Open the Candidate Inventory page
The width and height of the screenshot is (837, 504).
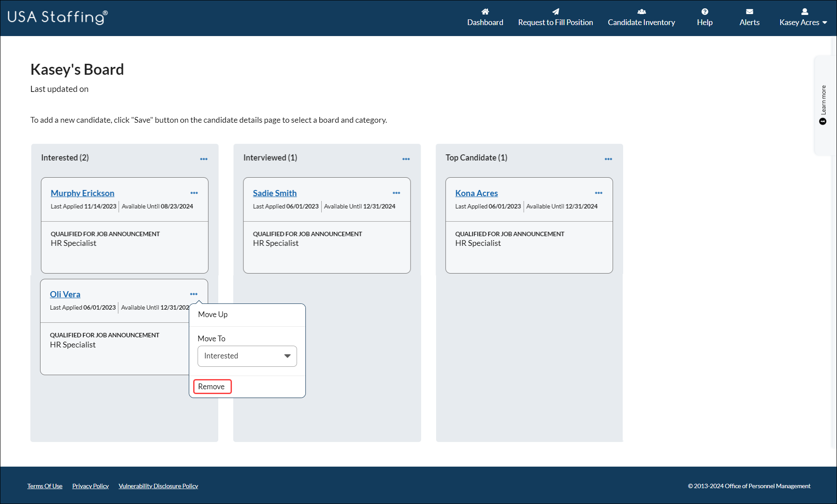coord(641,18)
